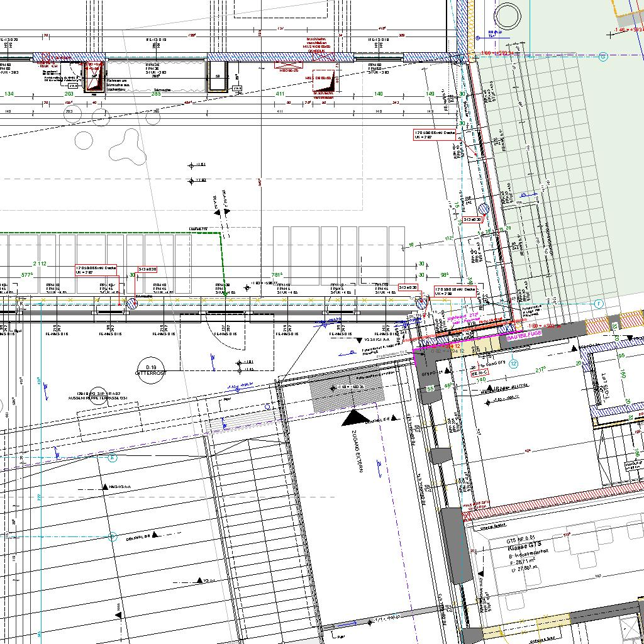The height and width of the screenshot is (644, 644).
Task: Click the green 2 112 dimension text
Action: [40, 264]
